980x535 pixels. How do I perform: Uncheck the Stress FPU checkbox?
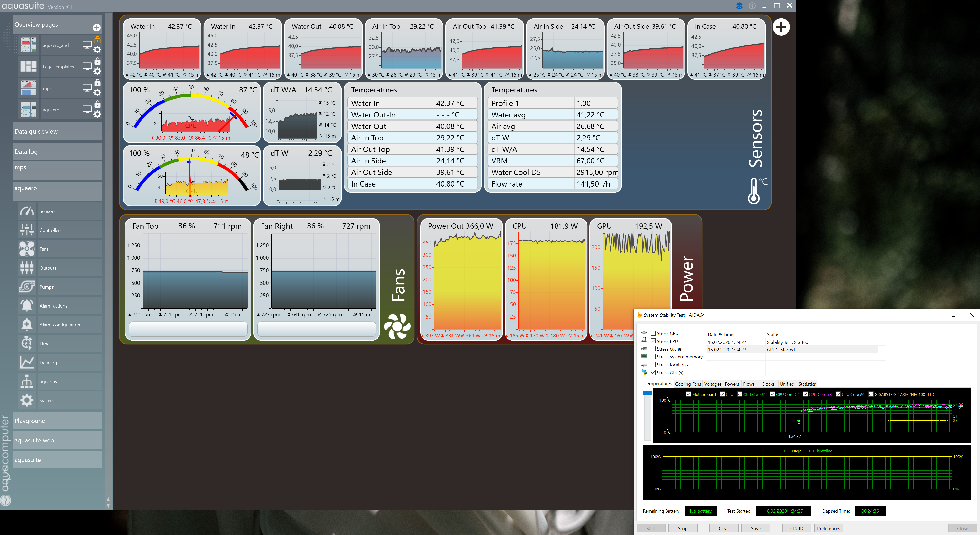(653, 341)
